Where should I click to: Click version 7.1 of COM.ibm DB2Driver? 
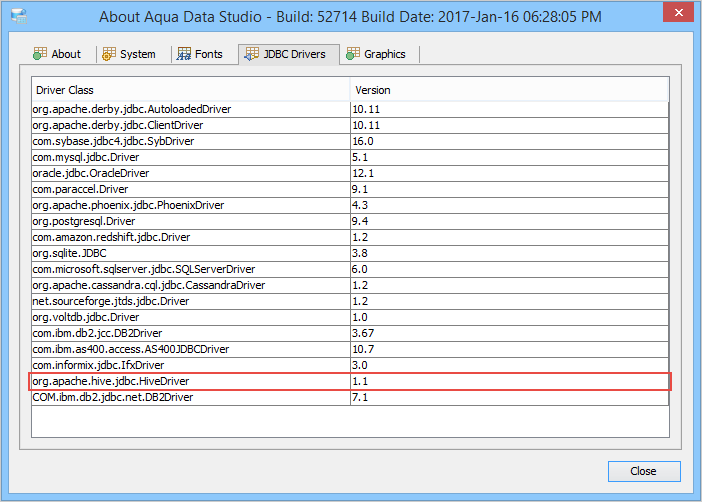click(360, 398)
